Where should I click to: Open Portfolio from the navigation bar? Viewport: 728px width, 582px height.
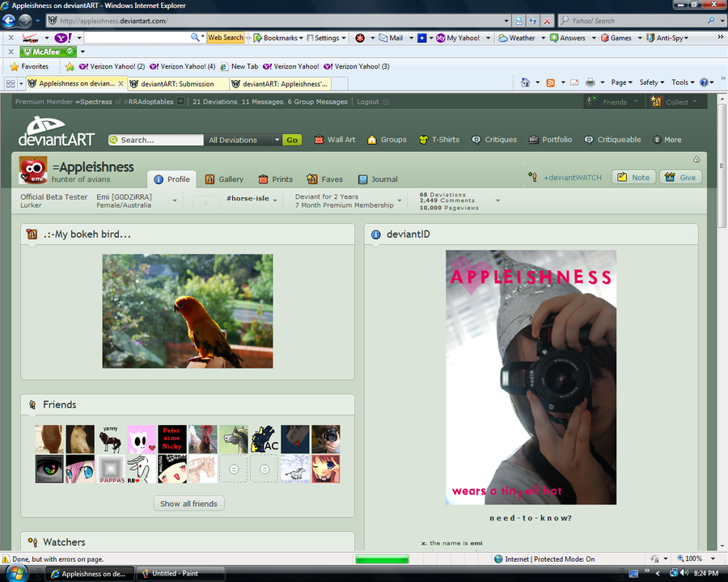(551, 140)
